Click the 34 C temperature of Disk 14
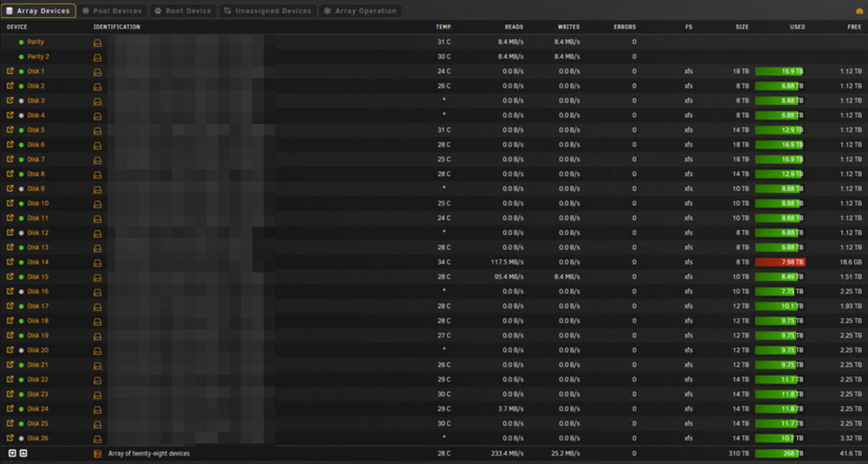868x464 pixels. 444,262
